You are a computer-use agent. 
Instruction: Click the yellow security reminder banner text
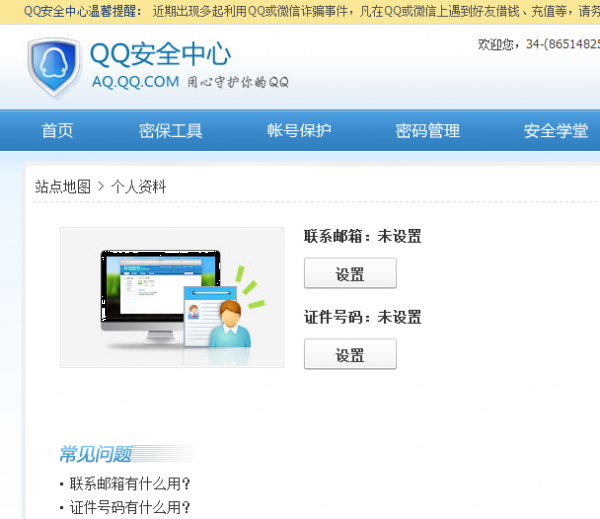click(311, 11)
